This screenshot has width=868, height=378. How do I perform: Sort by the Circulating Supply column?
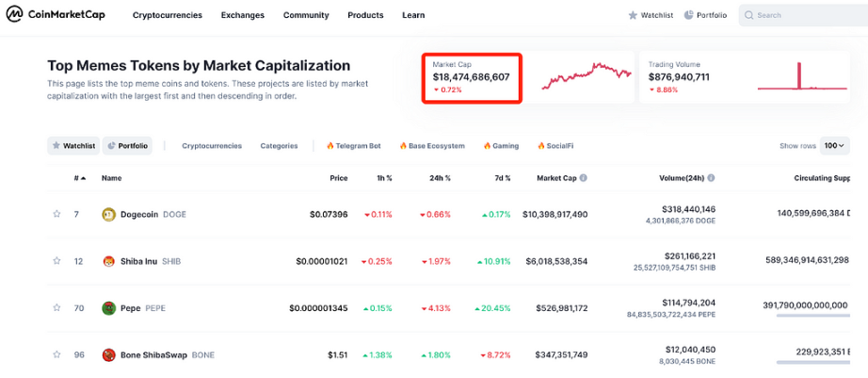pos(822,178)
